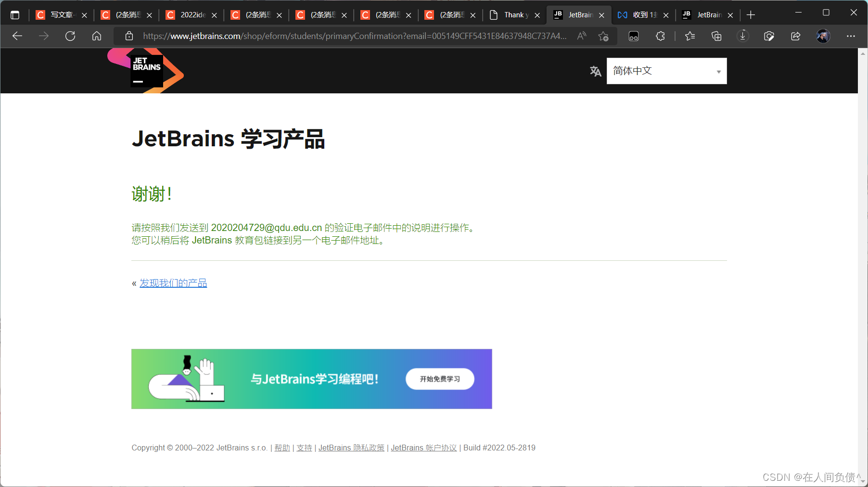Click the scrollbar down arrow
This screenshot has height=487, width=868.
[x=863, y=481]
